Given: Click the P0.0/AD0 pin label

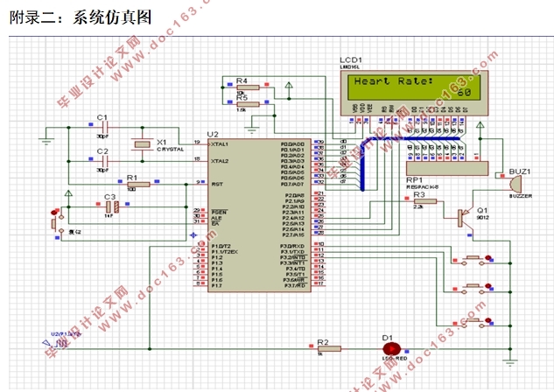Looking at the screenshot, I should coord(292,144).
